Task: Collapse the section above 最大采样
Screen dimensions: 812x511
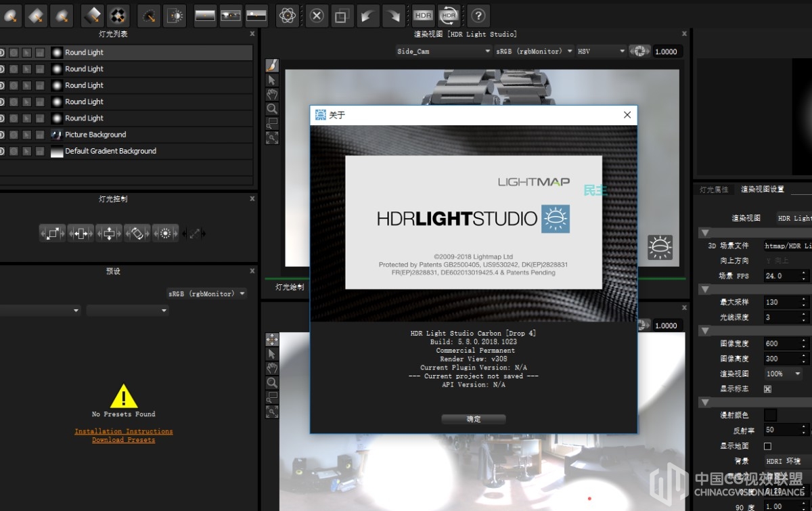Action: coord(704,289)
